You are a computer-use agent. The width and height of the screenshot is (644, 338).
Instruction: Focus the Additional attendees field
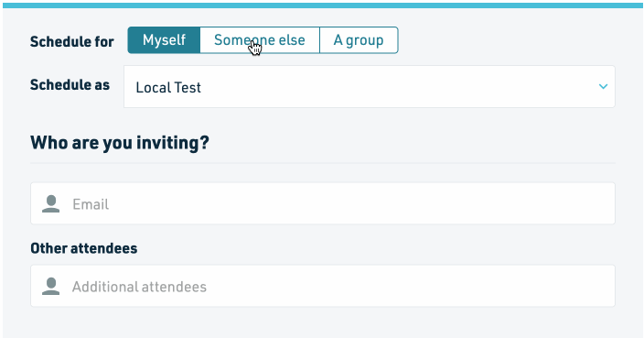(x=323, y=286)
